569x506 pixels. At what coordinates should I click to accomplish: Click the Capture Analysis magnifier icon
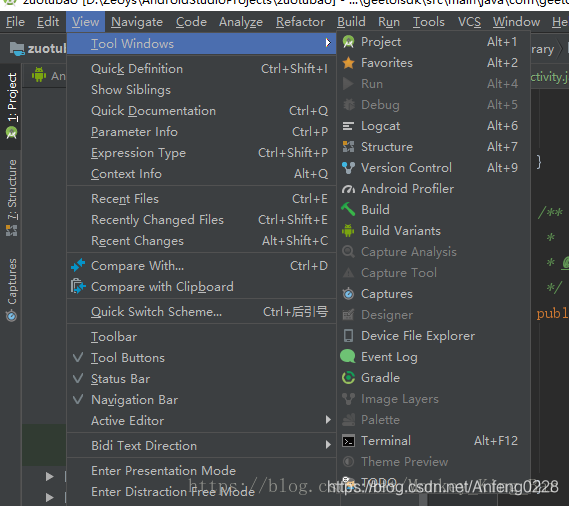click(348, 252)
